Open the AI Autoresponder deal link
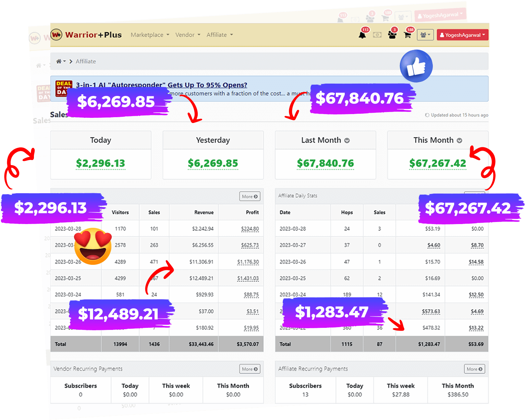 coord(161,85)
